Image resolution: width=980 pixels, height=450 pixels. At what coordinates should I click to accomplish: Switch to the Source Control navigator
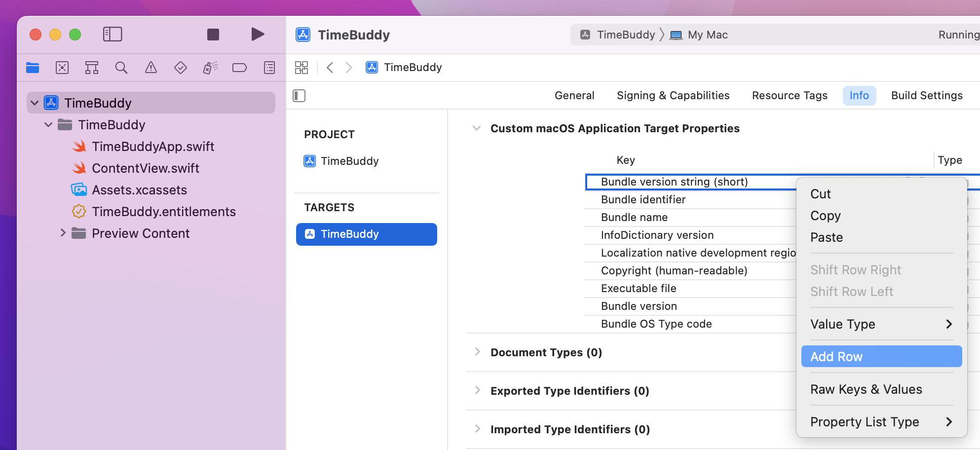coord(62,68)
